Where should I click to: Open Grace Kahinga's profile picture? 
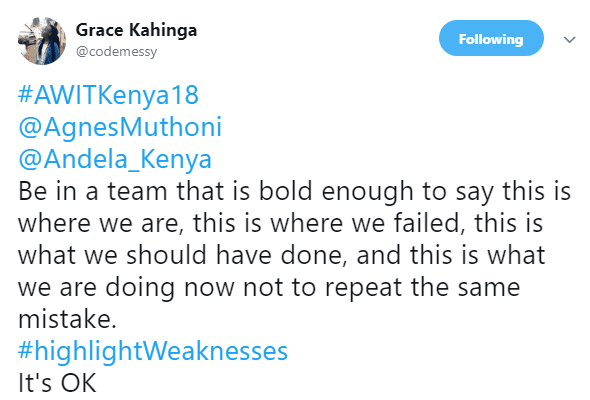(42, 41)
